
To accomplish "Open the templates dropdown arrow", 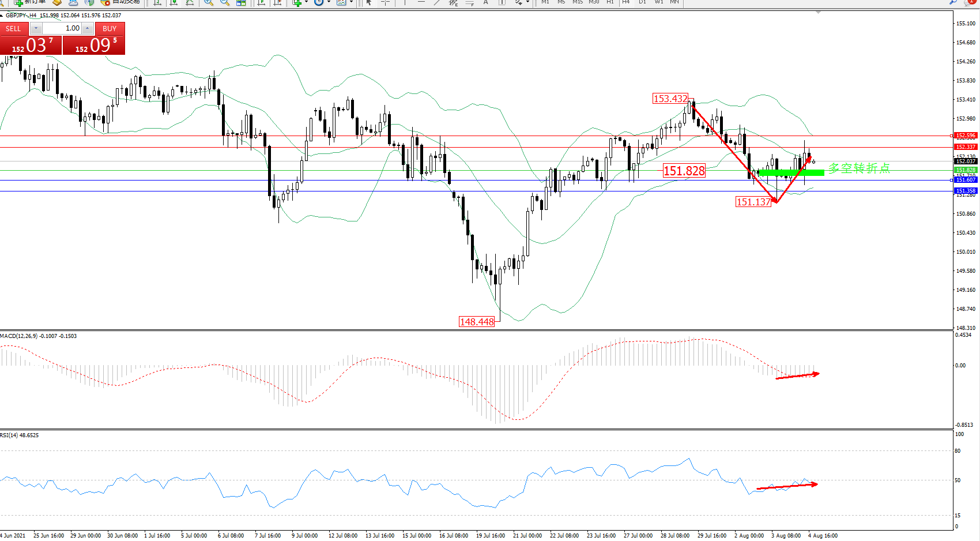I will coord(351,2).
